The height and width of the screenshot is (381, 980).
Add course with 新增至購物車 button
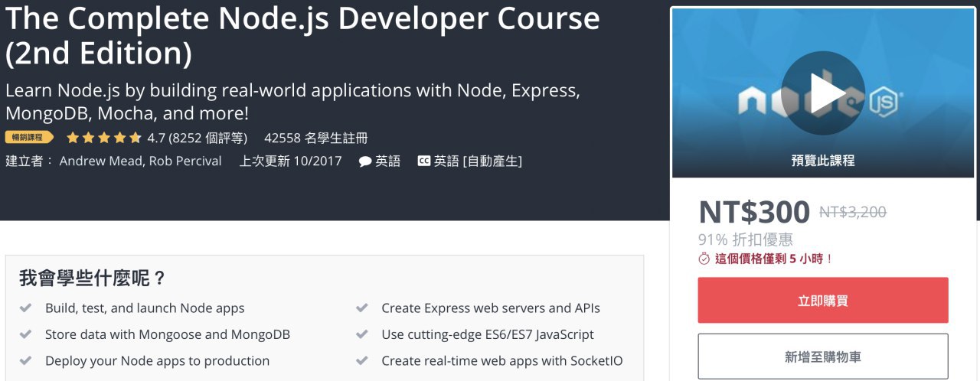pos(822,357)
